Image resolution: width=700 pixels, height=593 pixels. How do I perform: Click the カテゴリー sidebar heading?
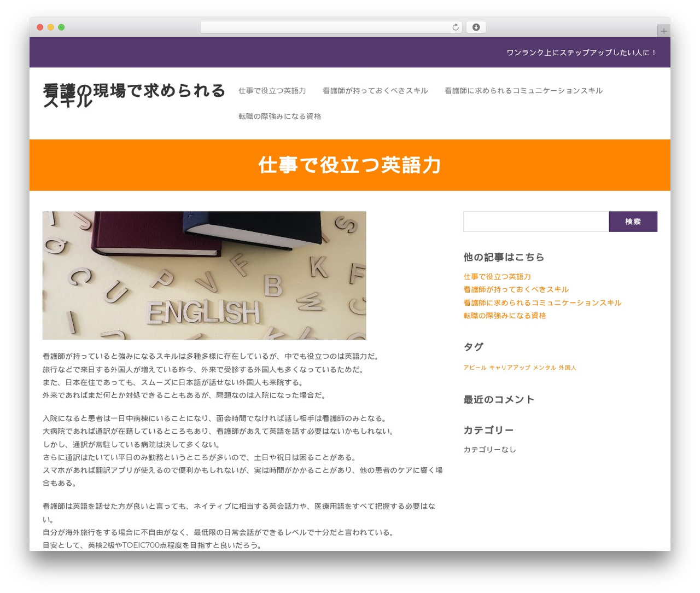point(488,431)
